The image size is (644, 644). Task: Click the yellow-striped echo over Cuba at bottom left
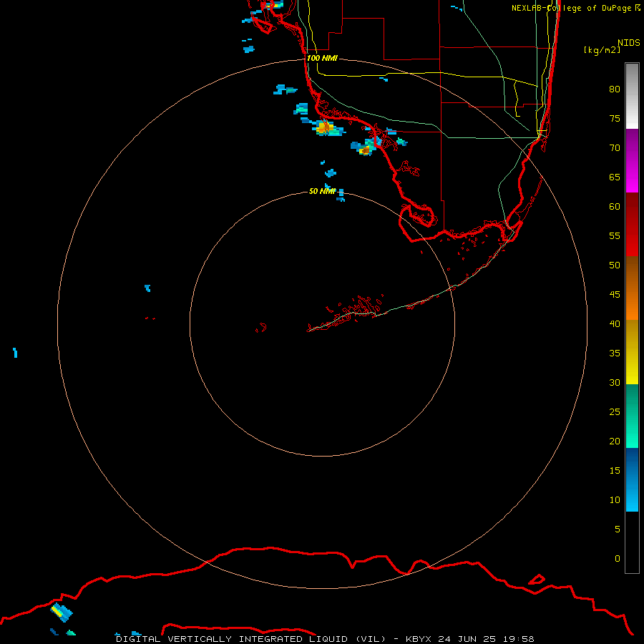pos(62,613)
